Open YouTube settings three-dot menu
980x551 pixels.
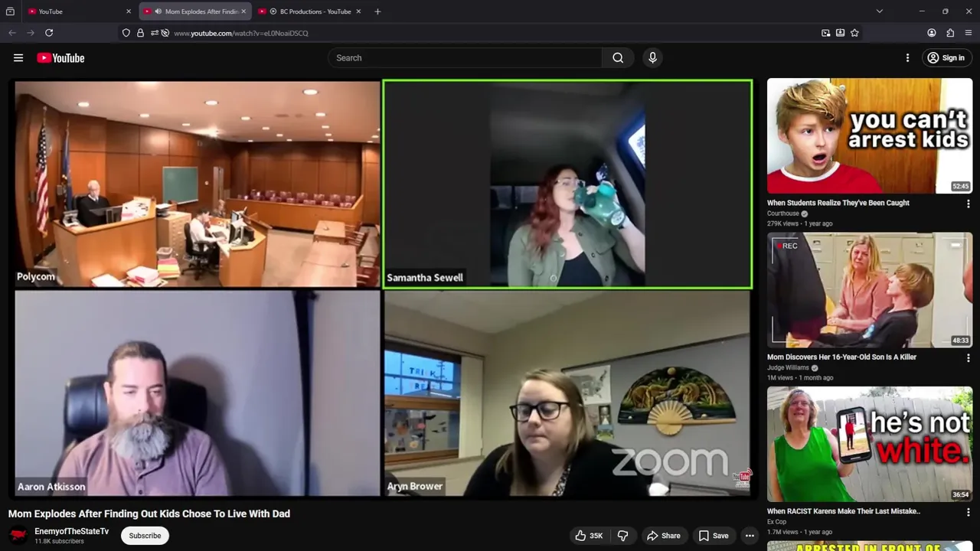907,57
